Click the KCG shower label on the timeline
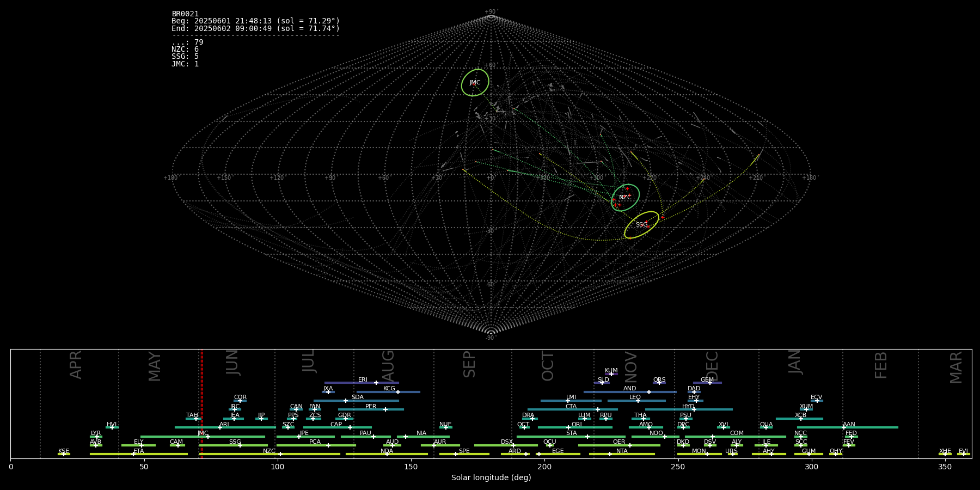The image size is (980, 490). pos(389,389)
